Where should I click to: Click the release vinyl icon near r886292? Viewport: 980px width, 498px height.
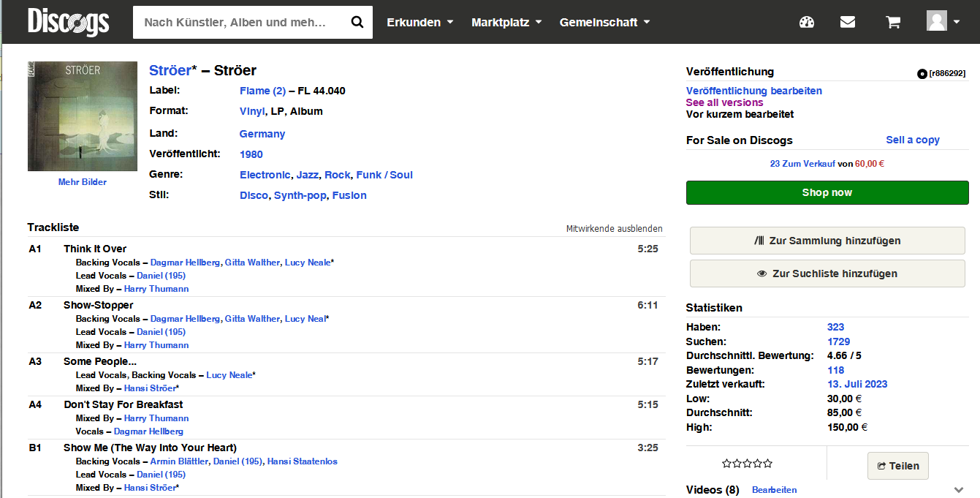tap(922, 73)
